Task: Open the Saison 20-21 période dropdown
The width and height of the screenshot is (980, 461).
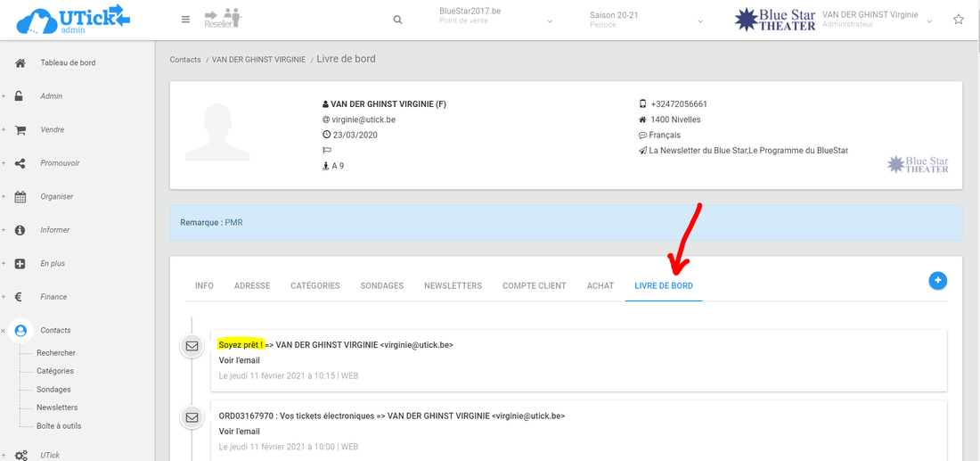Action: [x=646, y=20]
